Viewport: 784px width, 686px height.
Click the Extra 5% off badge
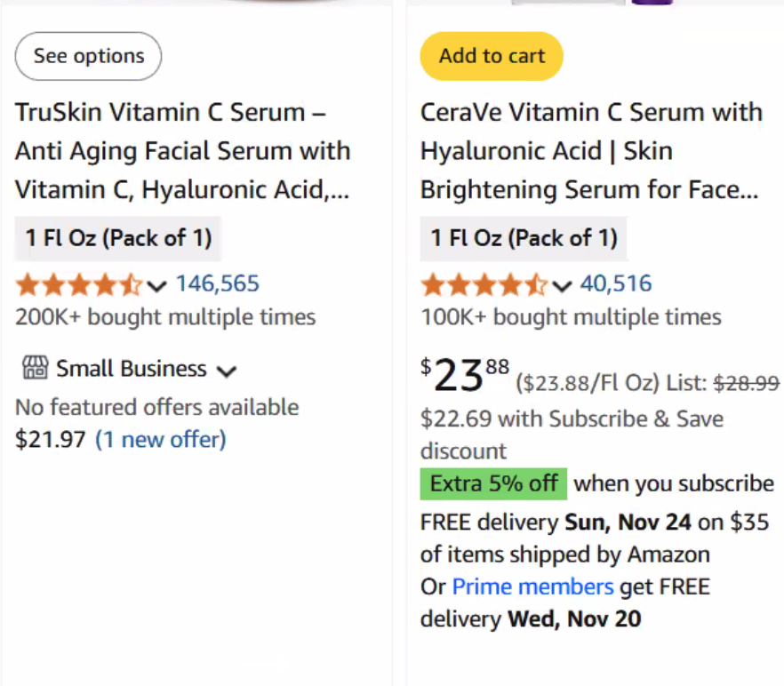(493, 483)
